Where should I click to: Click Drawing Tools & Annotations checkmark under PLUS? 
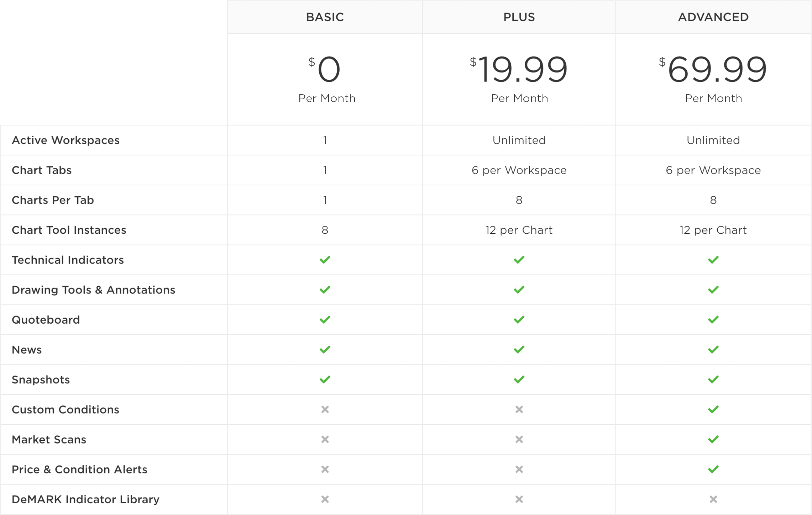(x=519, y=290)
